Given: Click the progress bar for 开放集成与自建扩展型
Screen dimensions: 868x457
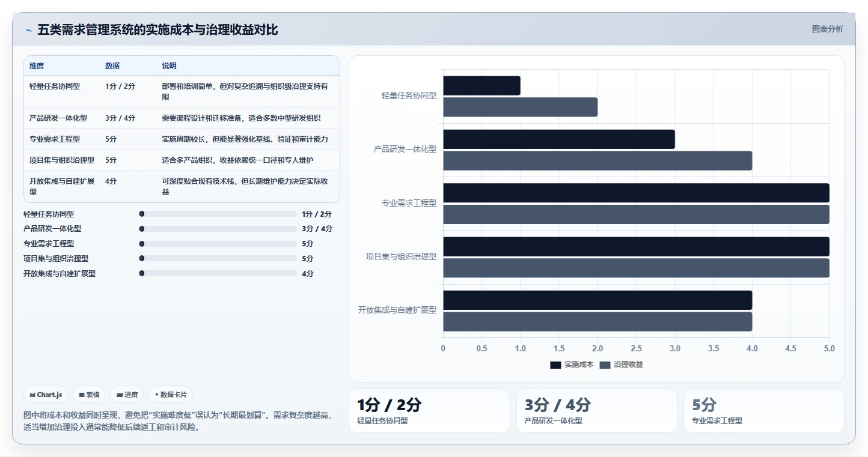Looking at the screenshot, I should click(218, 273).
